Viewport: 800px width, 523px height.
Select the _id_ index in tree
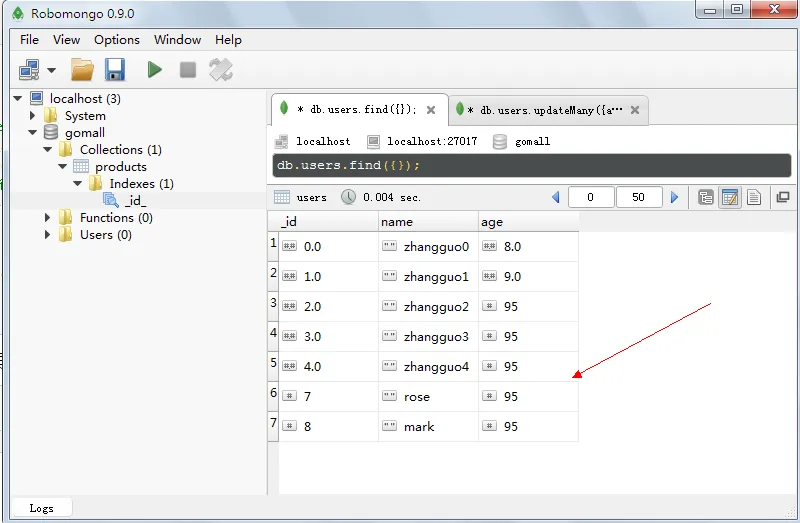coord(135,201)
